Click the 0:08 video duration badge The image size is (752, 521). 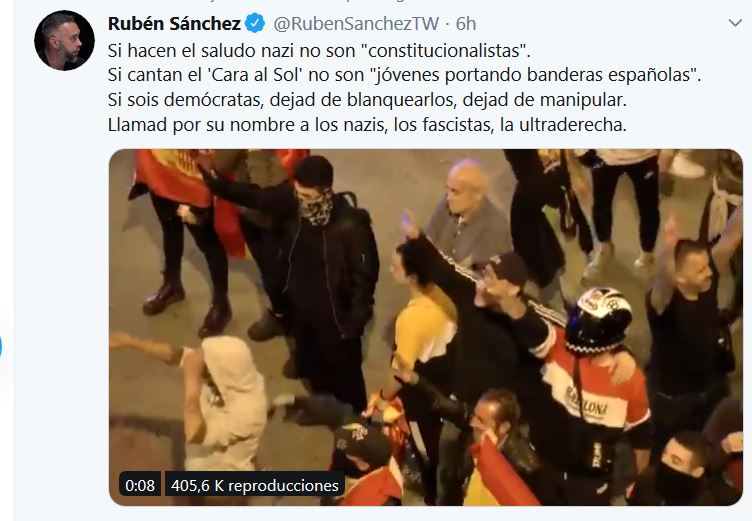(x=140, y=485)
